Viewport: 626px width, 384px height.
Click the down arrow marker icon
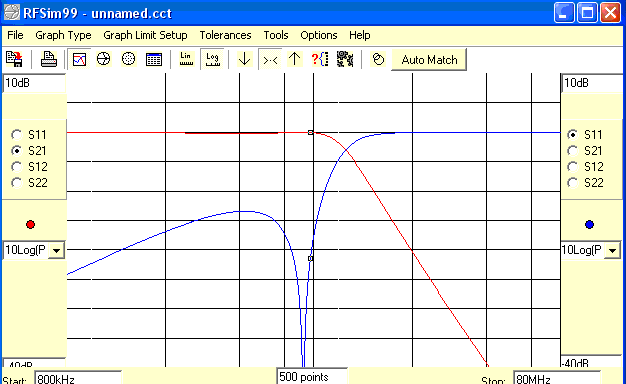click(244, 59)
